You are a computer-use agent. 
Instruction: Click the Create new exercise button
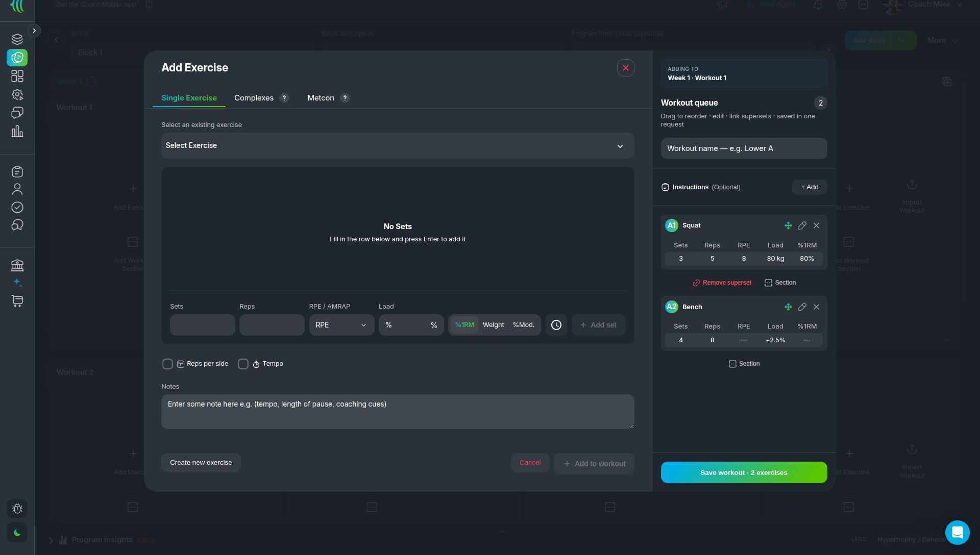[201, 463]
